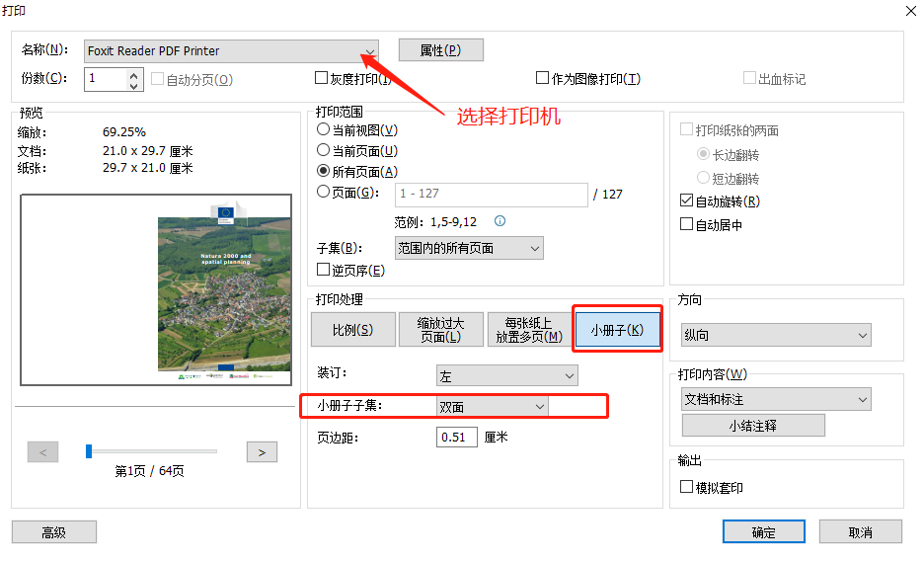Image resolution: width=924 pixels, height=562 pixels.
Task: Click the 小结注释 button
Action: (x=753, y=425)
